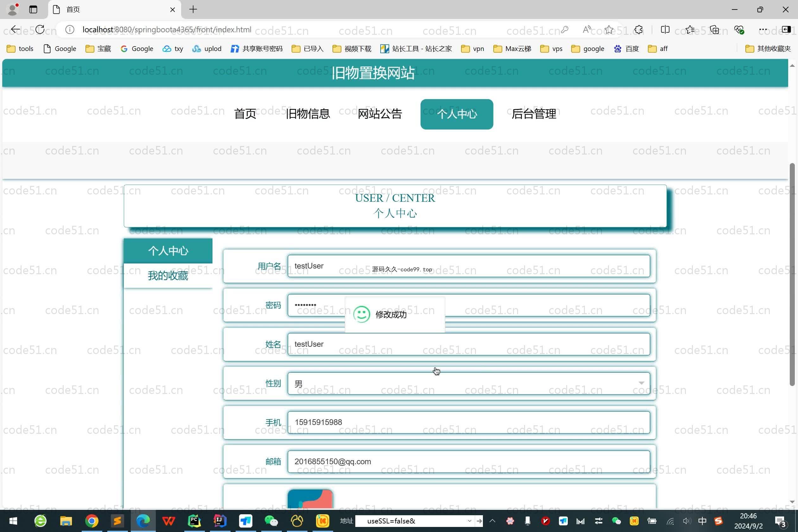The width and height of the screenshot is (798, 532).
Task: Open the 百度 bookmark
Action: pos(626,48)
